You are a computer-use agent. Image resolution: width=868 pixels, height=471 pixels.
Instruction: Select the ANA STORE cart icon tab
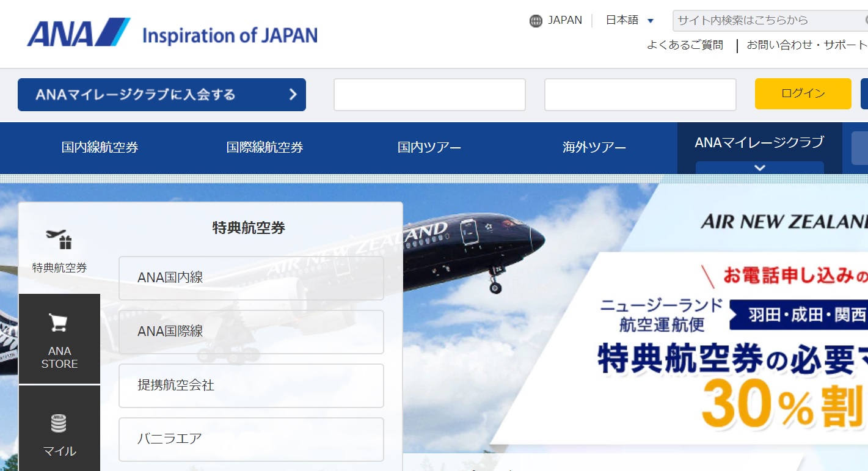click(59, 339)
